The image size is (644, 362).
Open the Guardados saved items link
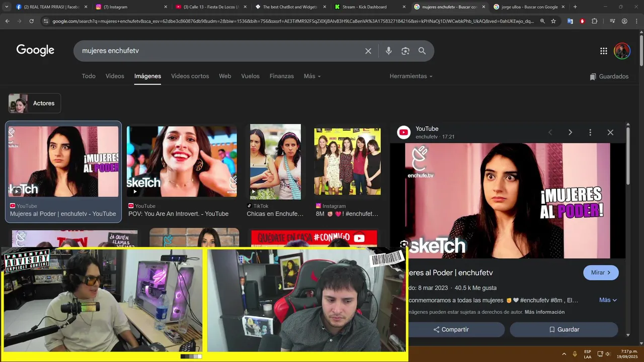tap(609, 76)
